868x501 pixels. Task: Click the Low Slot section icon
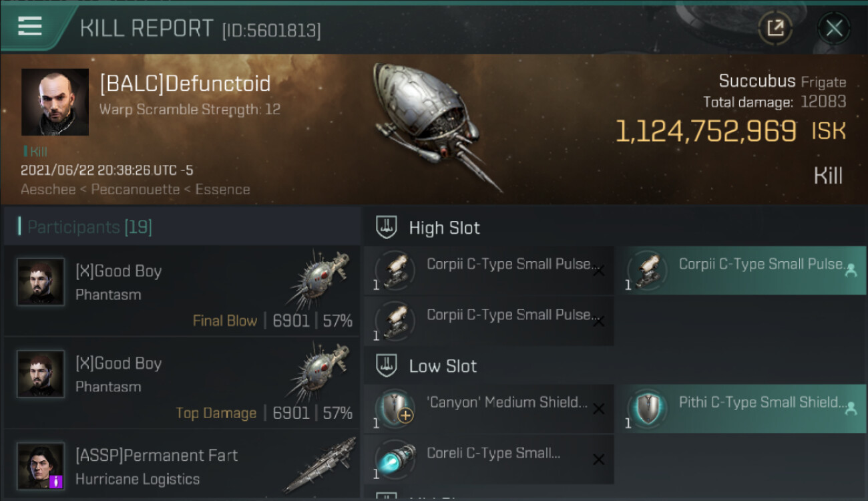[387, 365]
